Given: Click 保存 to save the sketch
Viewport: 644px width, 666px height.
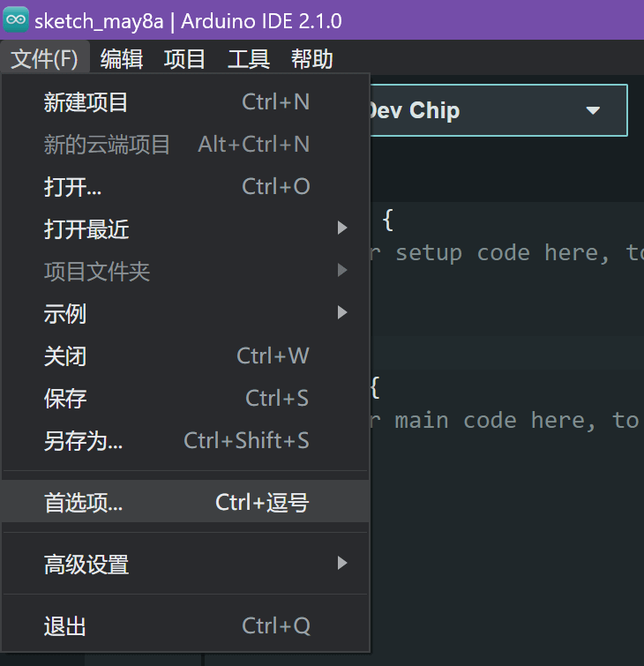Looking at the screenshot, I should pos(65,398).
